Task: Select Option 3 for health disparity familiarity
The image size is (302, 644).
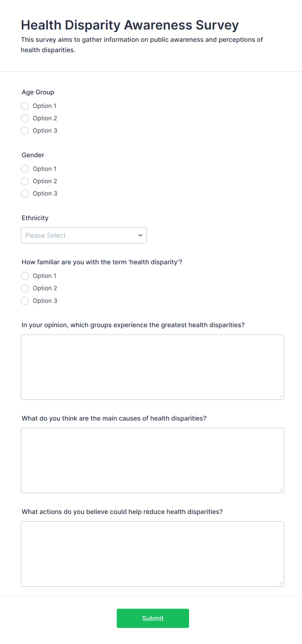Action: click(25, 301)
